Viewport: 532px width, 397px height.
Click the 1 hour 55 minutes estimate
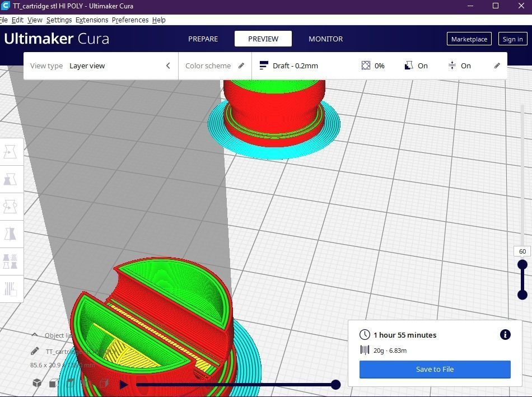(405, 335)
